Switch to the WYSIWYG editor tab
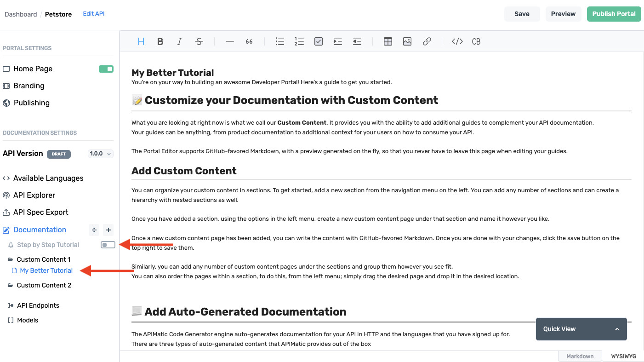The height and width of the screenshot is (362, 644). click(623, 356)
